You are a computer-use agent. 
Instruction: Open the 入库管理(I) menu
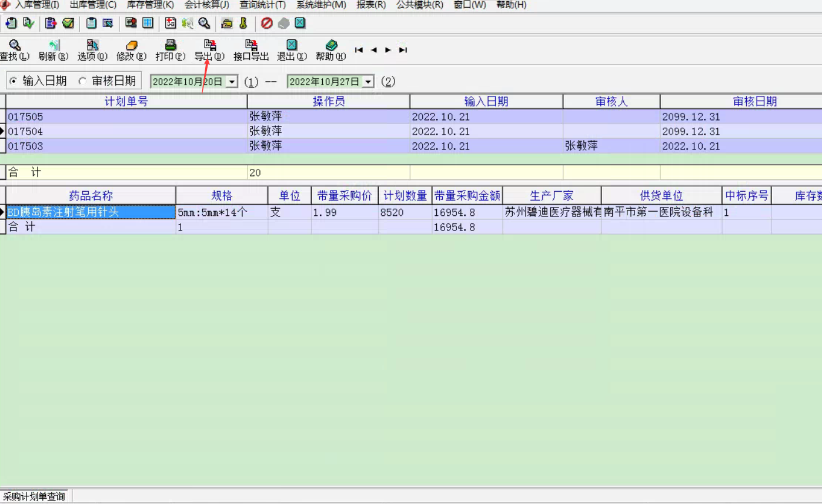pyautogui.click(x=37, y=5)
